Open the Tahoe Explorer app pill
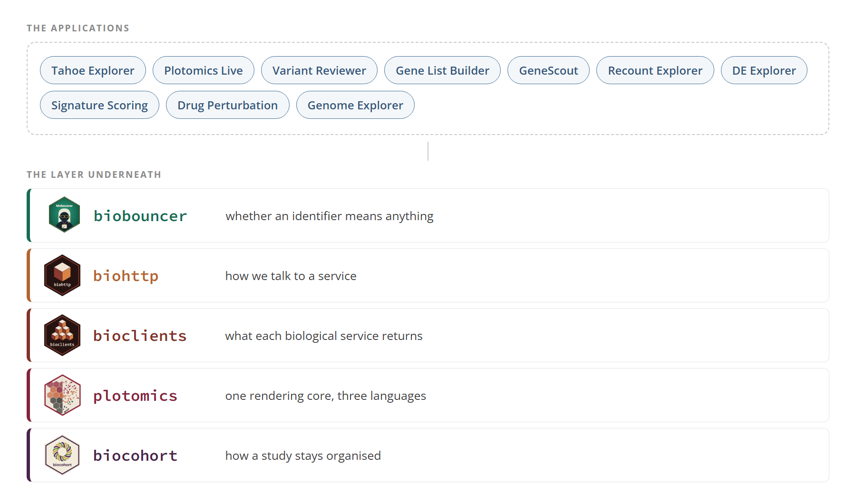The height and width of the screenshot is (504, 856). (93, 70)
